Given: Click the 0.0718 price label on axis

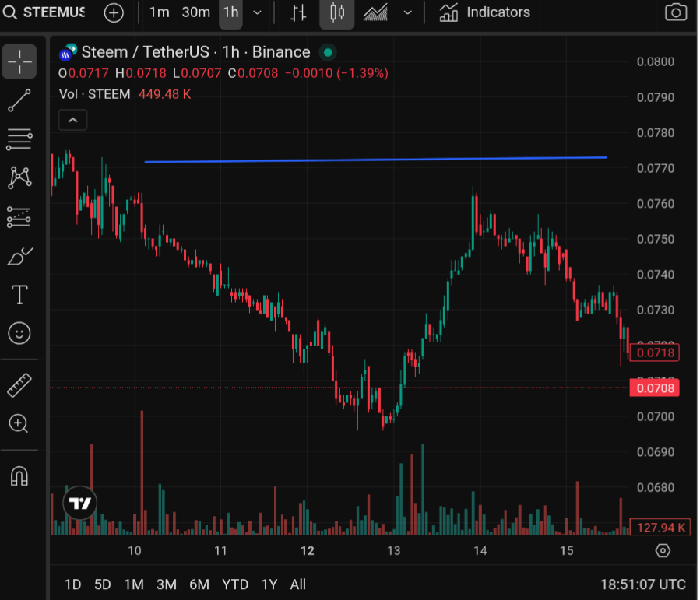Looking at the screenshot, I should [x=655, y=353].
